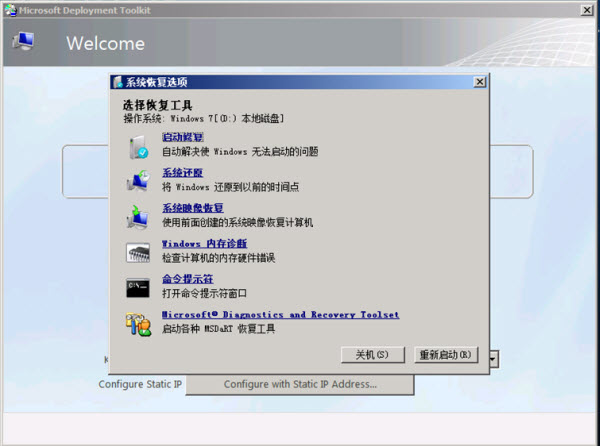Viewport: 600px width, 446px height.
Task: Click the 操作系统: Windows 7 text line
Action: pos(204,119)
